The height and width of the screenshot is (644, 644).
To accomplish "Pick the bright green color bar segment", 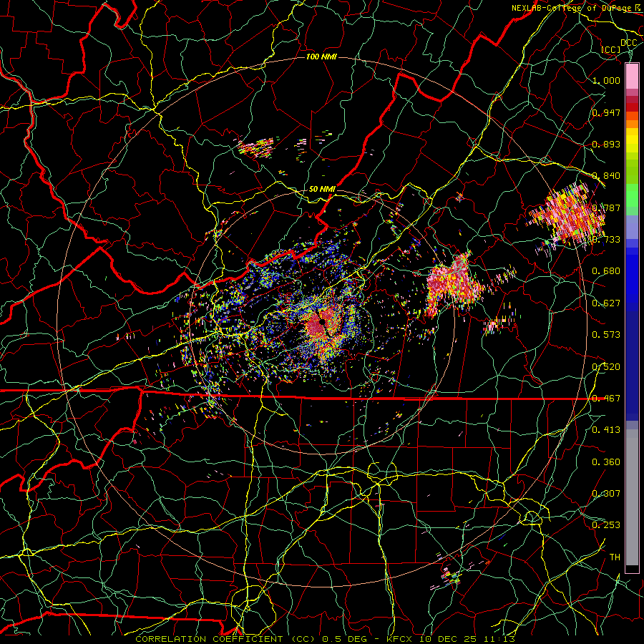I will [x=632, y=195].
